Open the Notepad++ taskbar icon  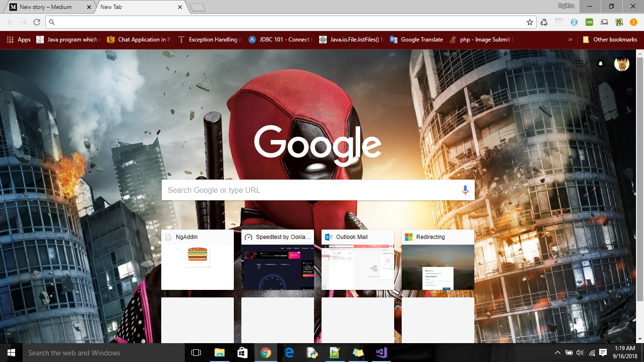[x=335, y=353]
